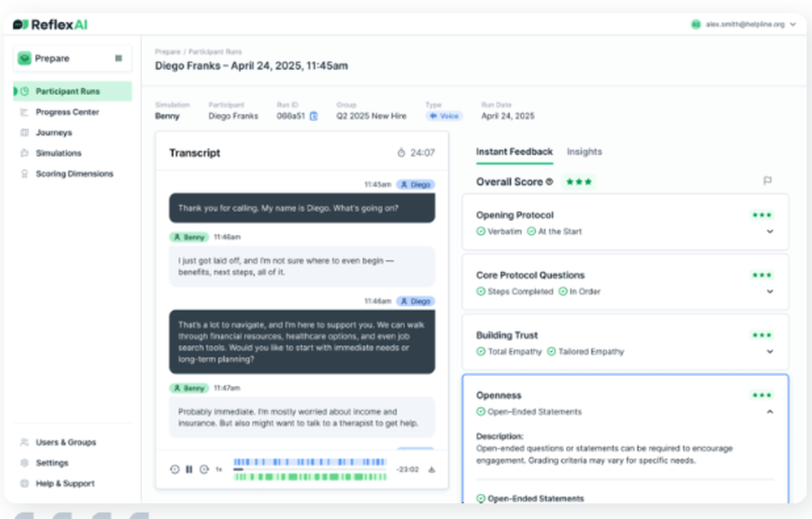
Task: Click the audio progress bar
Action: [309, 469]
